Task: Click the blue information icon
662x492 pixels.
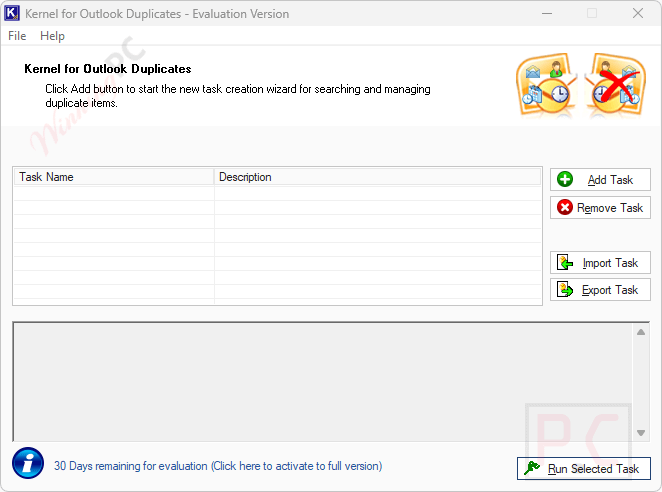Action: [28, 463]
